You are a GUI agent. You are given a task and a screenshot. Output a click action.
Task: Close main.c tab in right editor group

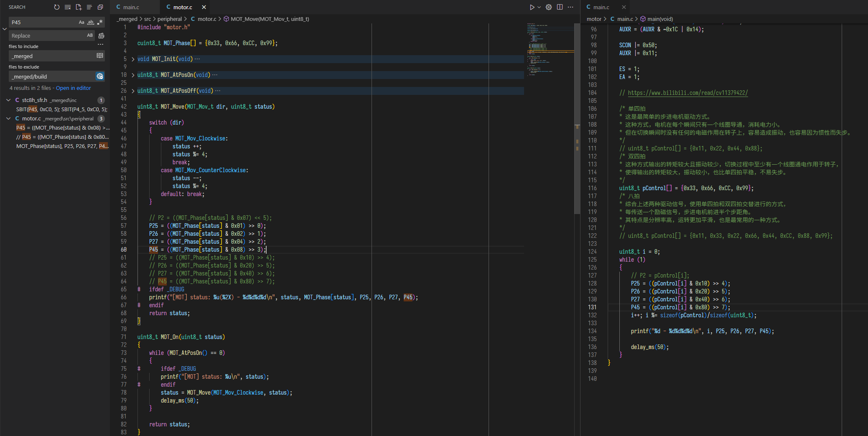point(624,7)
